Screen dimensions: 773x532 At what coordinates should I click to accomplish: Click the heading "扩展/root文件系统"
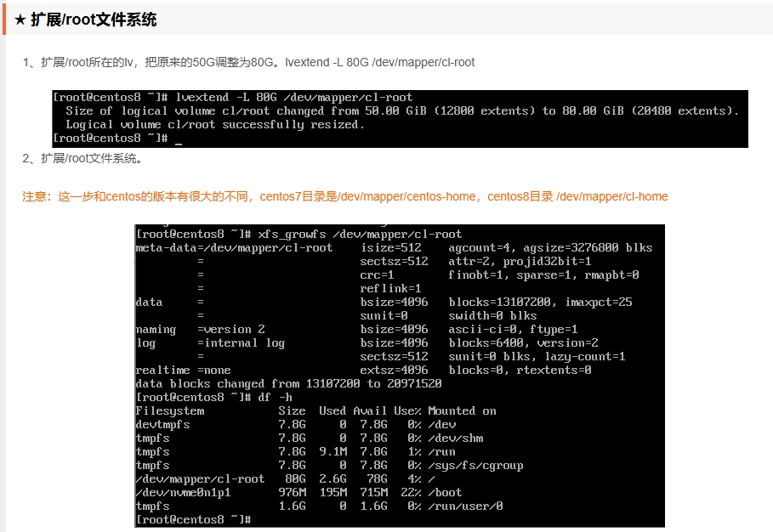pyautogui.click(x=94, y=20)
